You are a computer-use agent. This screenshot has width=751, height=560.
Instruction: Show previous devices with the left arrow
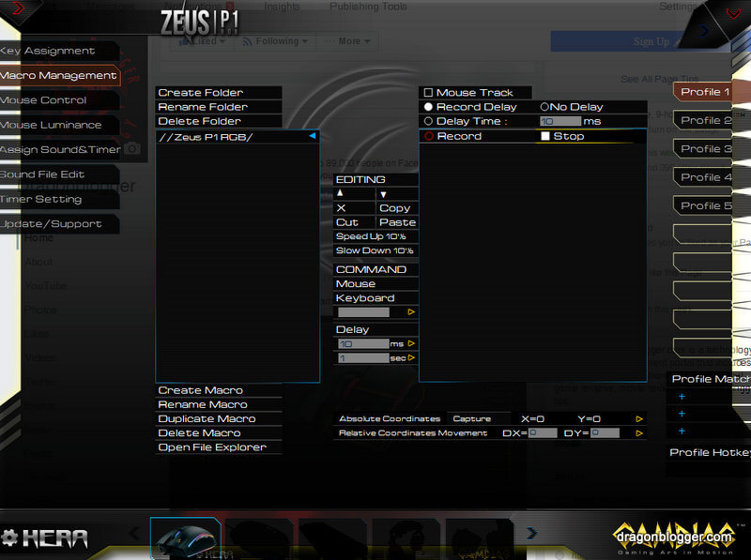pos(134,532)
